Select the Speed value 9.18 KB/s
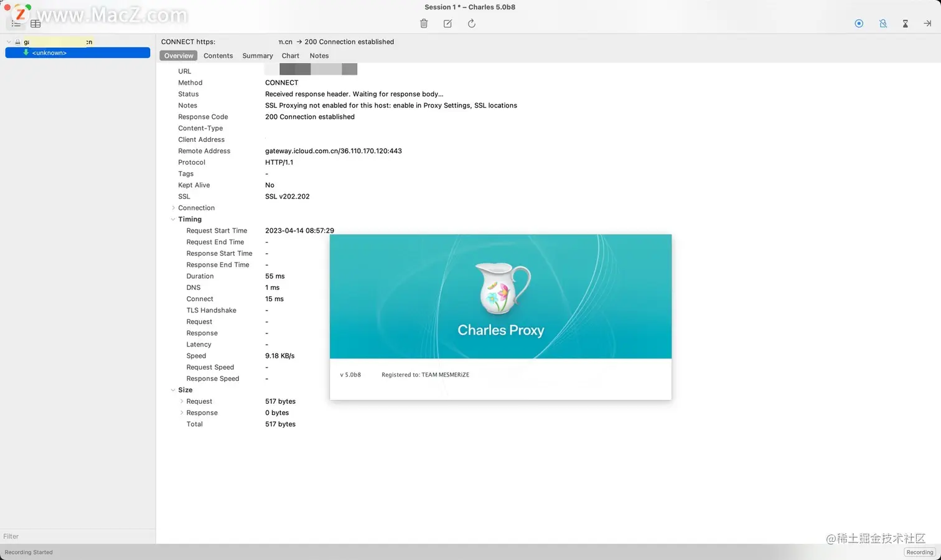Screen dimensions: 941x560 280,356
